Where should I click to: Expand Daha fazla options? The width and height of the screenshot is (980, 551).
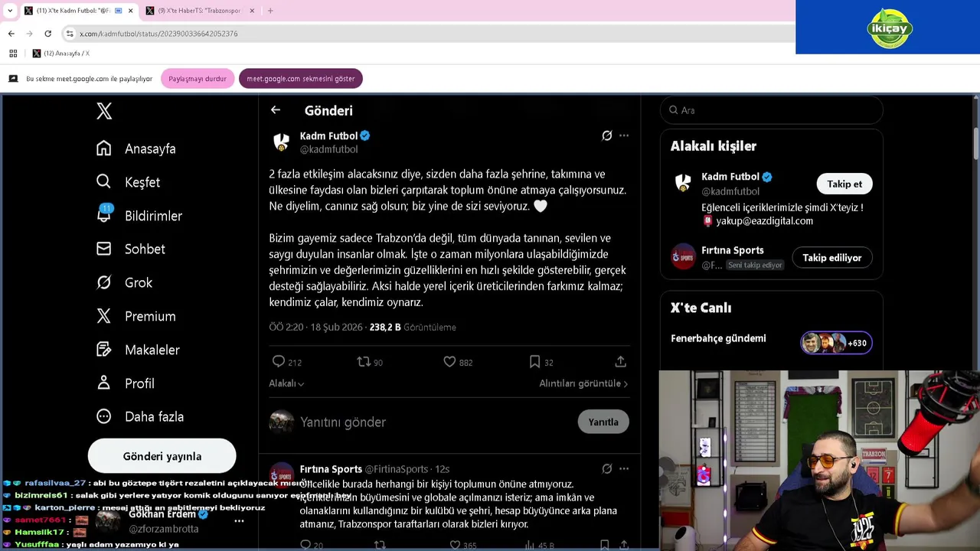(x=140, y=416)
